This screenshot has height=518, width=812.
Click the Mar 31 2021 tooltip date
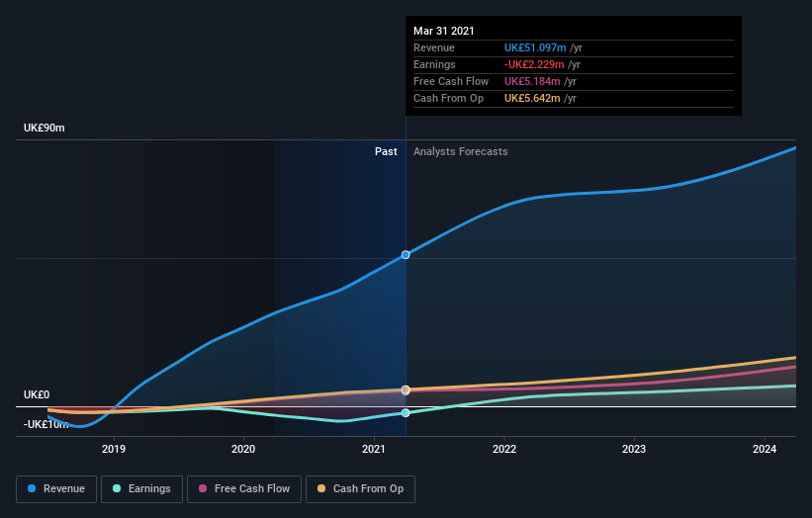[444, 31]
